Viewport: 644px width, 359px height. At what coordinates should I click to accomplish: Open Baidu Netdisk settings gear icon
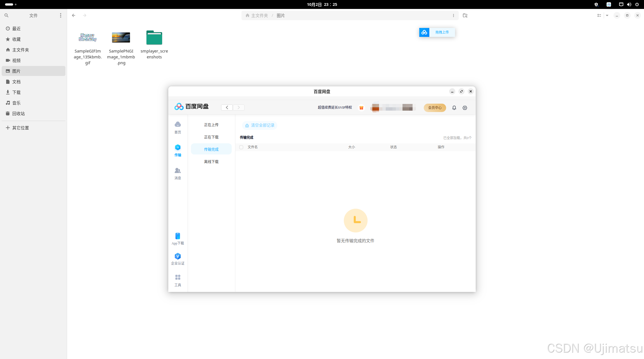(x=465, y=108)
